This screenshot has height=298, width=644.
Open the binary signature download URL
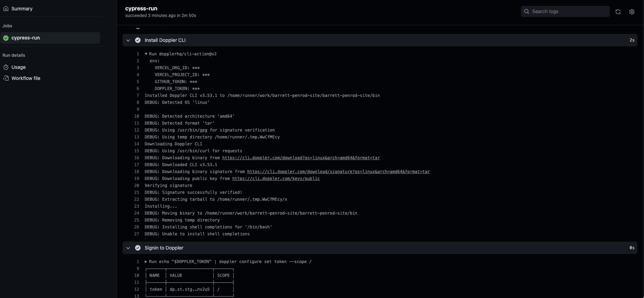coord(339,172)
